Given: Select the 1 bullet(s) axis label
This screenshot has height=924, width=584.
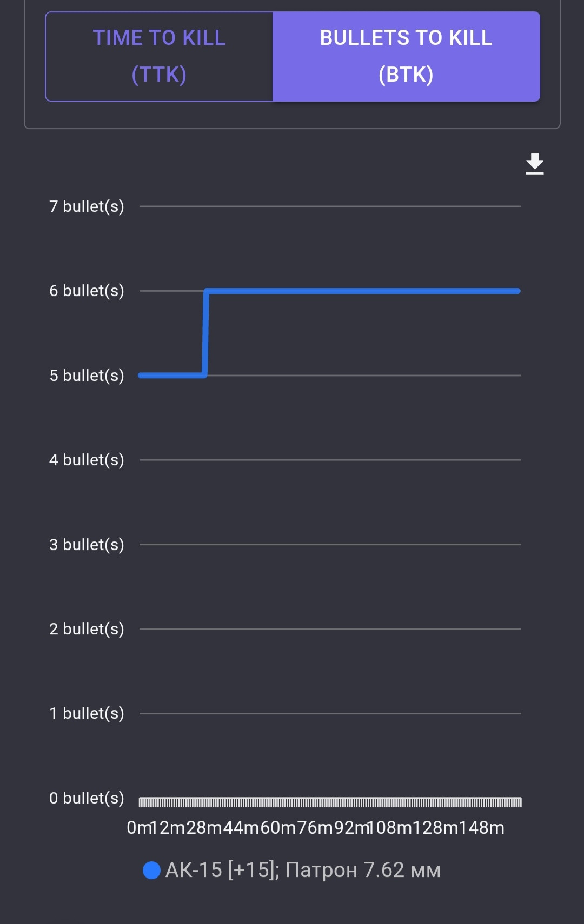Looking at the screenshot, I should 87,713.
